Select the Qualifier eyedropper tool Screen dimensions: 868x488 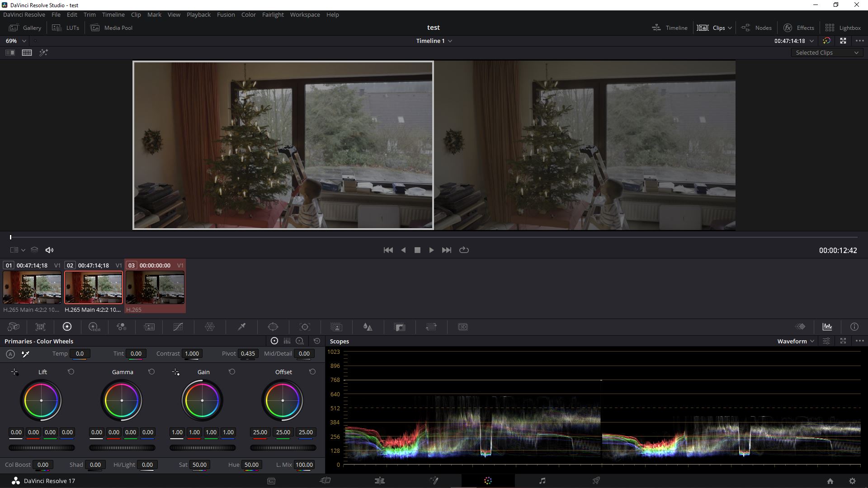(x=241, y=327)
